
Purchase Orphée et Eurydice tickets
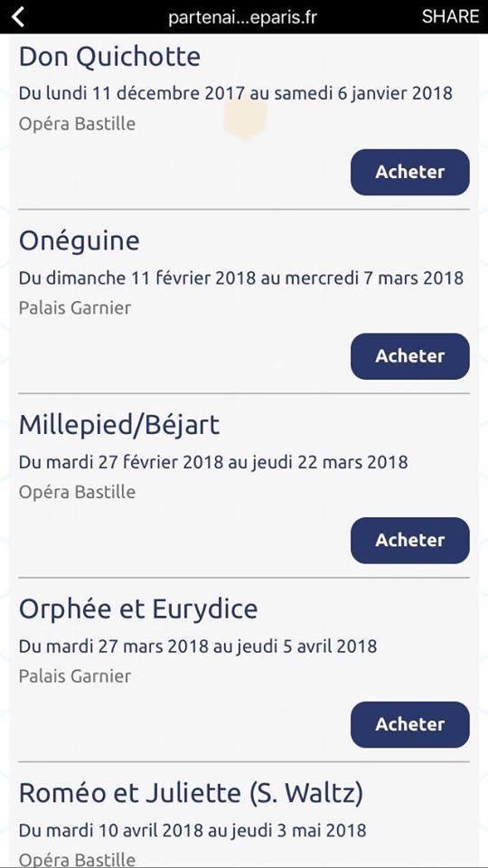pyautogui.click(x=410, y=725)
